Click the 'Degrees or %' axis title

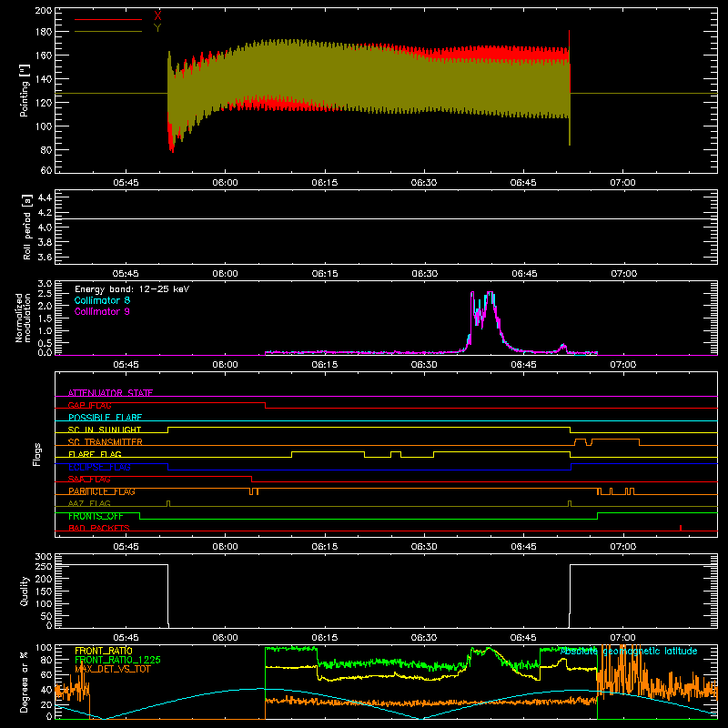(25, 682)
